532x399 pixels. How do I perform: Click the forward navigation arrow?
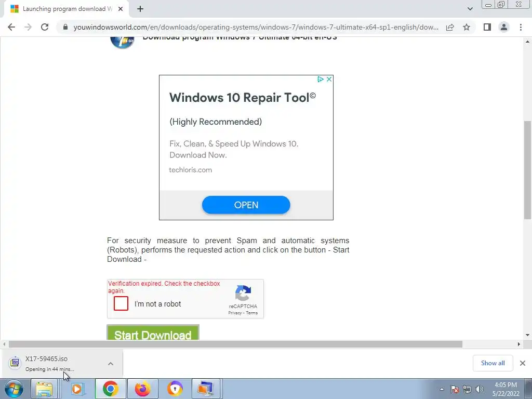(x=28, y=27)
